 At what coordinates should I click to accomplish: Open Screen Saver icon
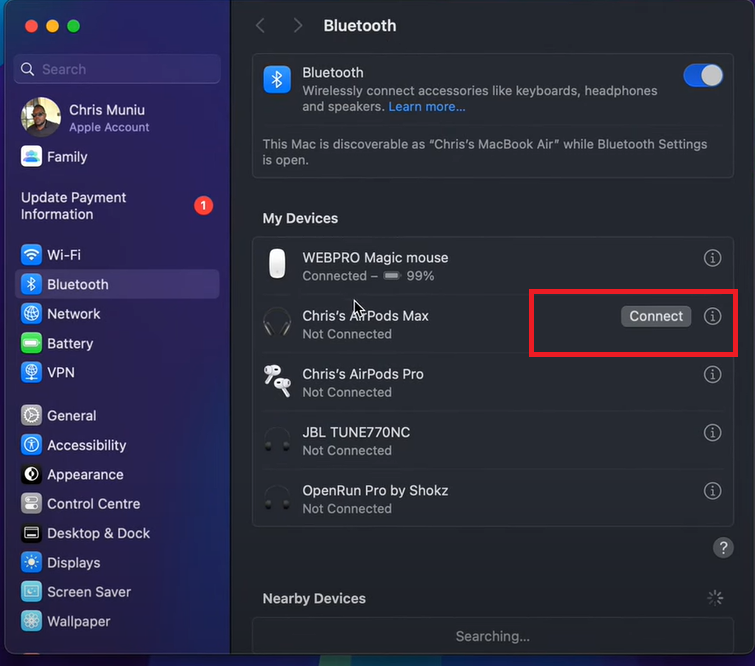[31, 592]
